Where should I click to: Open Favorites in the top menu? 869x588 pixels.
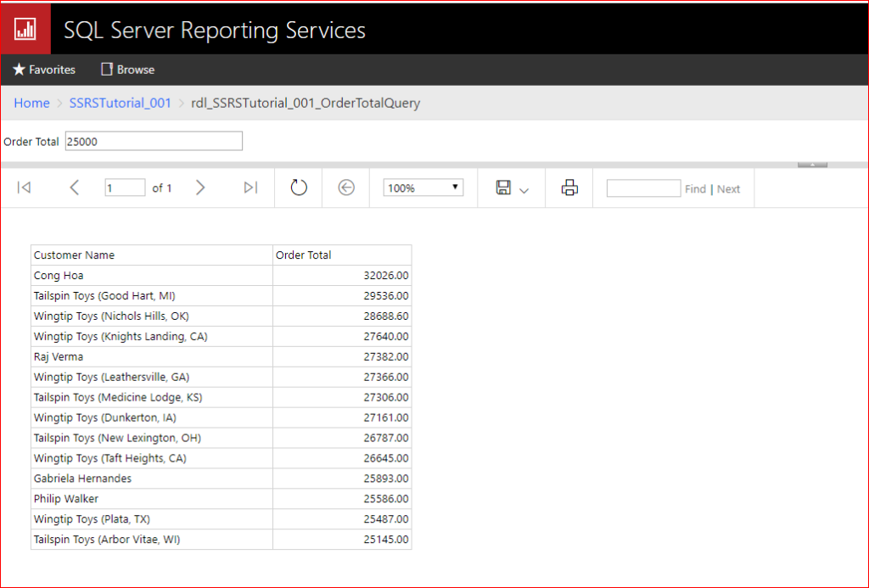coord(44,70)
